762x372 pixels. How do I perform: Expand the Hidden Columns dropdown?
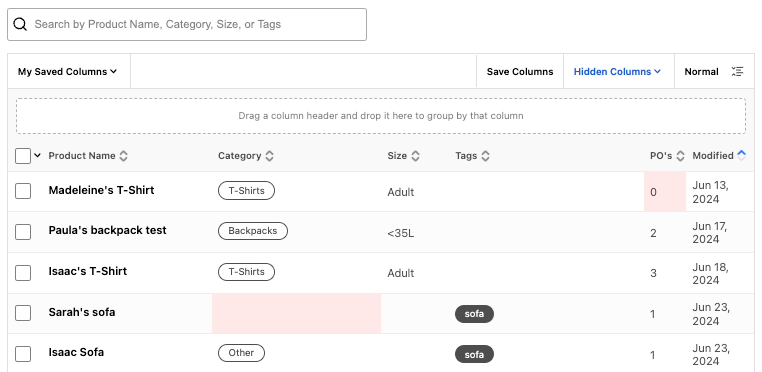617,71
